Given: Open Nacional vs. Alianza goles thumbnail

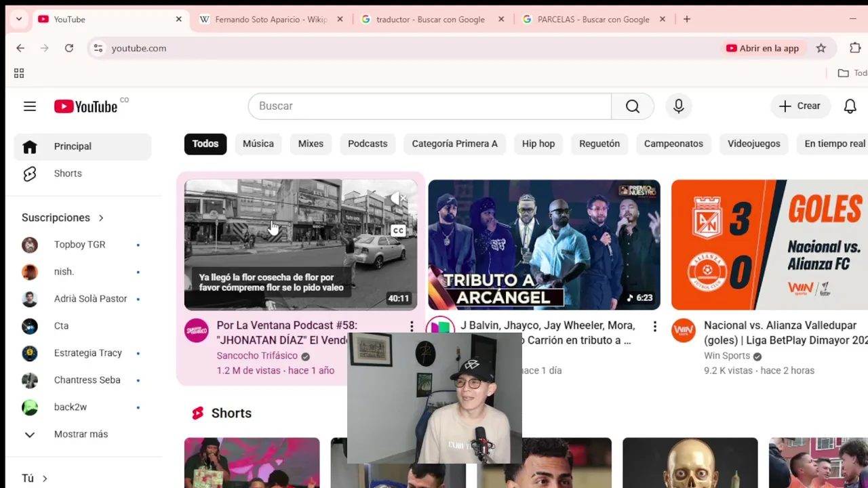Looking at the screenshot, I should coord(770,245).
